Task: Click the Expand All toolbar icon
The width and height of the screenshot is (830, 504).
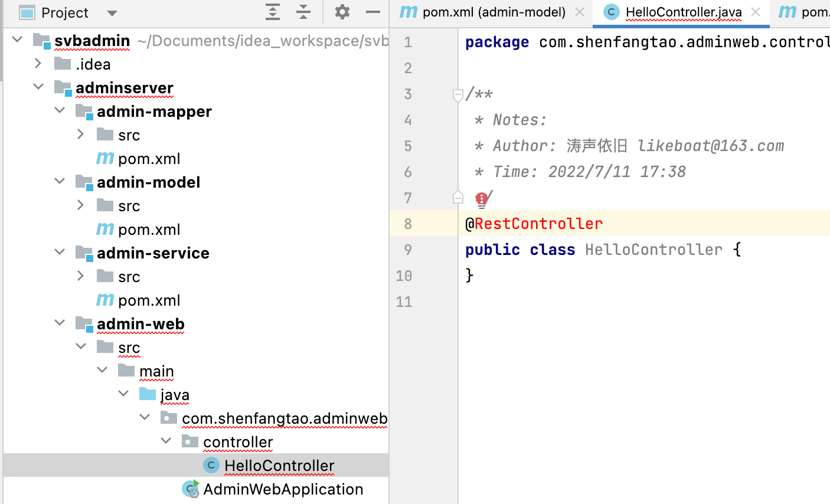Action: (273, 12)
